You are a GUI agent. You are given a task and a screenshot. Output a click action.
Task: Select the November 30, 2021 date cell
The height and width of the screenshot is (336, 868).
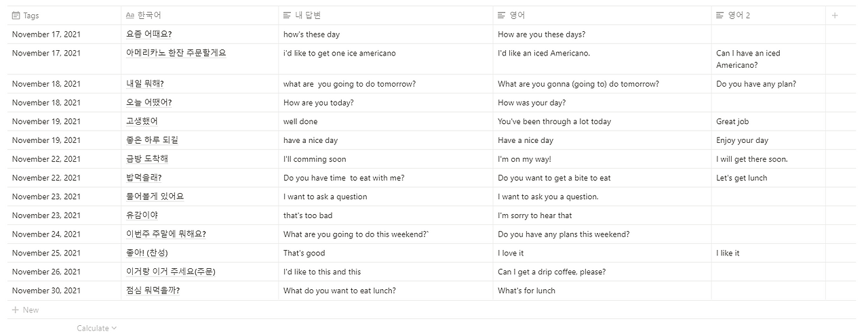(64, 291)
